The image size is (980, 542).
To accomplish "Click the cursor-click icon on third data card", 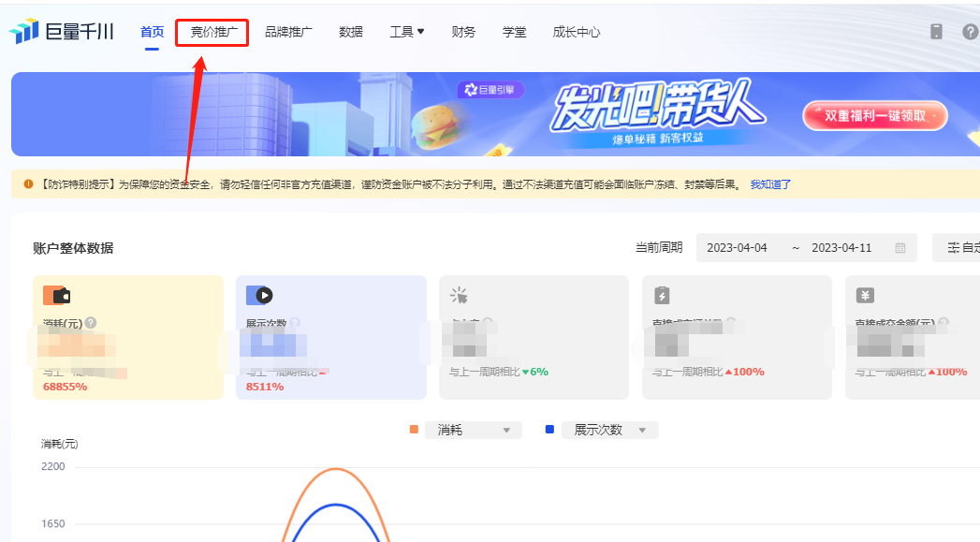I will coord(459,295).
